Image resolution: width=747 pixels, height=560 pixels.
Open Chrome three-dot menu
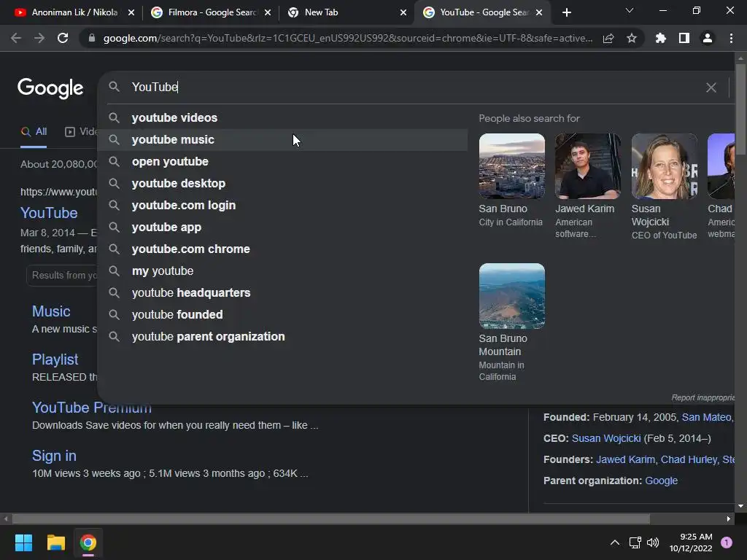pos(731,38)
